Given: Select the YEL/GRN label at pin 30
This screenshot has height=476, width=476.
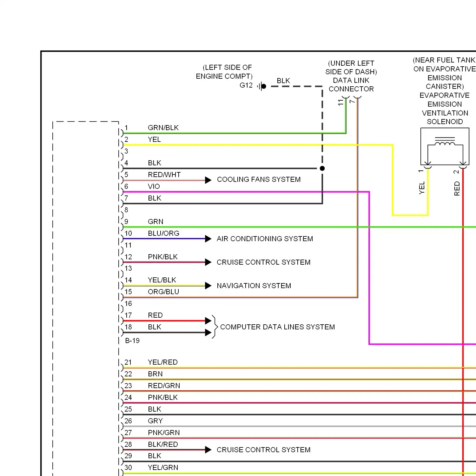Looking at the screenshot, I should [x=163, y=467].
